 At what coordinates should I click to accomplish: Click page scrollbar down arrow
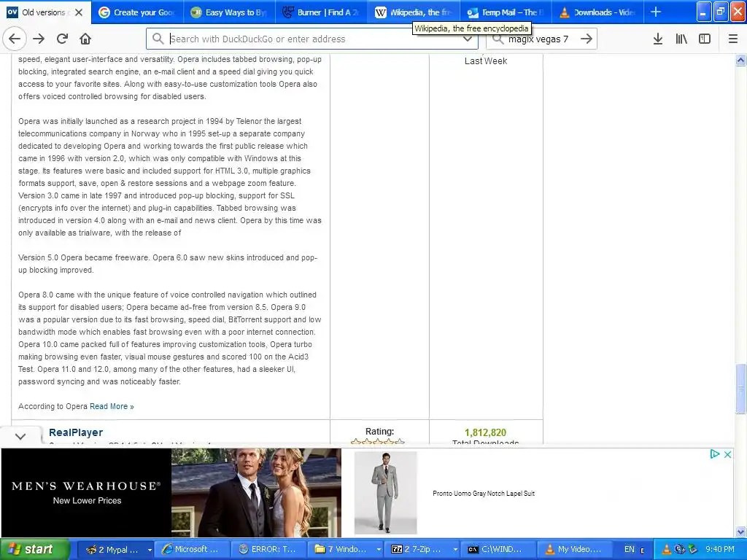[740, 532]
